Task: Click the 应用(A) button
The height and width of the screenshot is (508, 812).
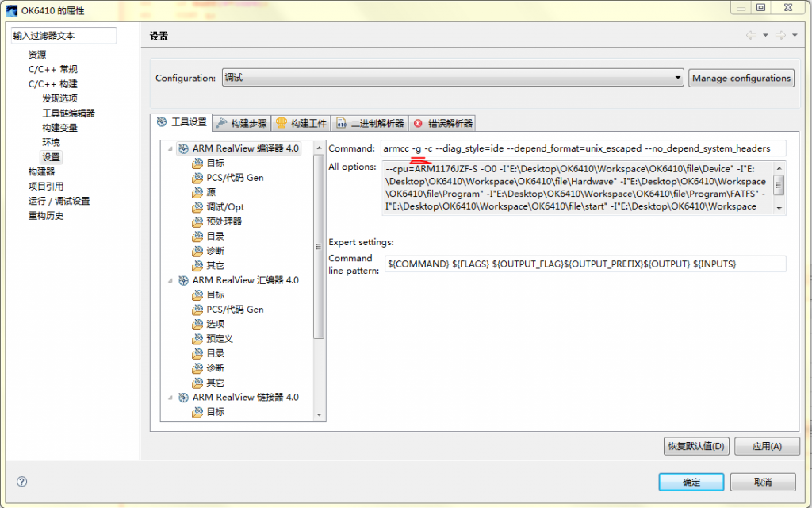Action: pyautogui.click(x=767, y=446)
